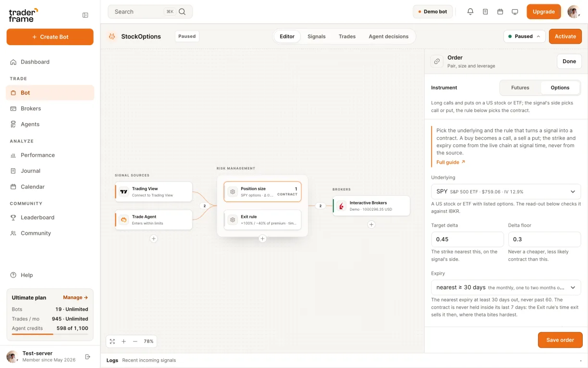588x368 pixels.
Task: Open the Underlying SPY dropdown
Action: click(x=506, y=191)
